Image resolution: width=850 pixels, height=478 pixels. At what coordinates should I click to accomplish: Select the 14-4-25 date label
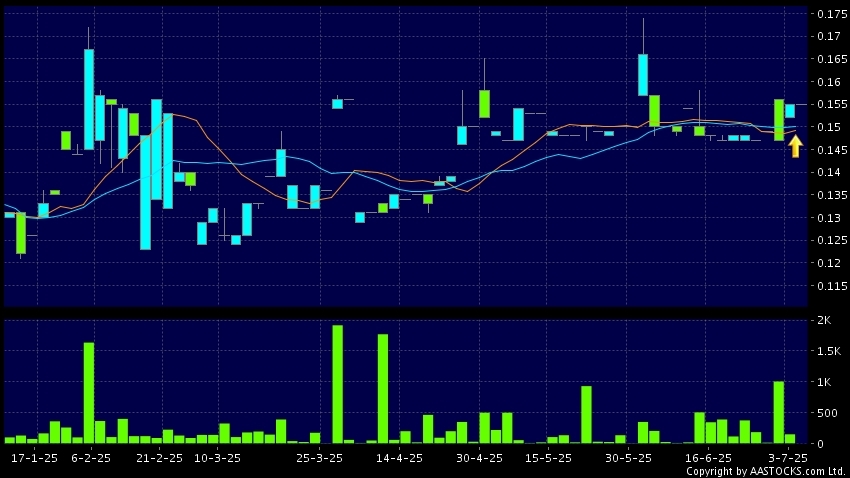(x=400, y=458)
